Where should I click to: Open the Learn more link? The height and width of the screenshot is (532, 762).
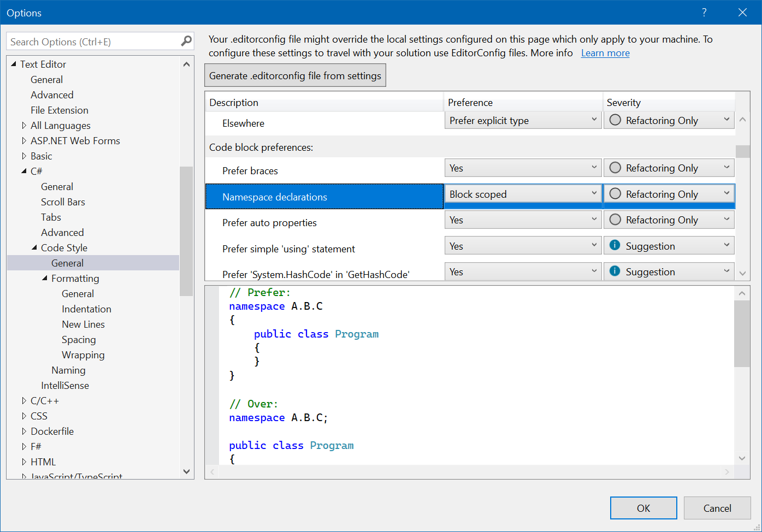click(605, 52)
